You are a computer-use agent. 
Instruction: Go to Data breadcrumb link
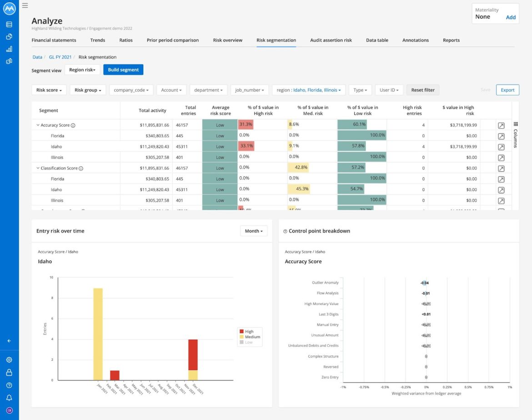pyautogui.click(x=37, y=57)
